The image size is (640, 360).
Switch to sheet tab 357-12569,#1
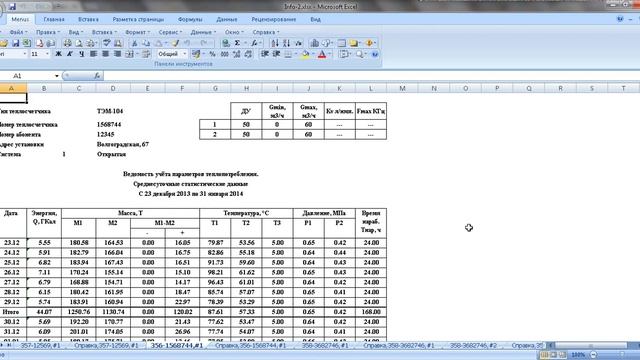(x=40, y=345)
